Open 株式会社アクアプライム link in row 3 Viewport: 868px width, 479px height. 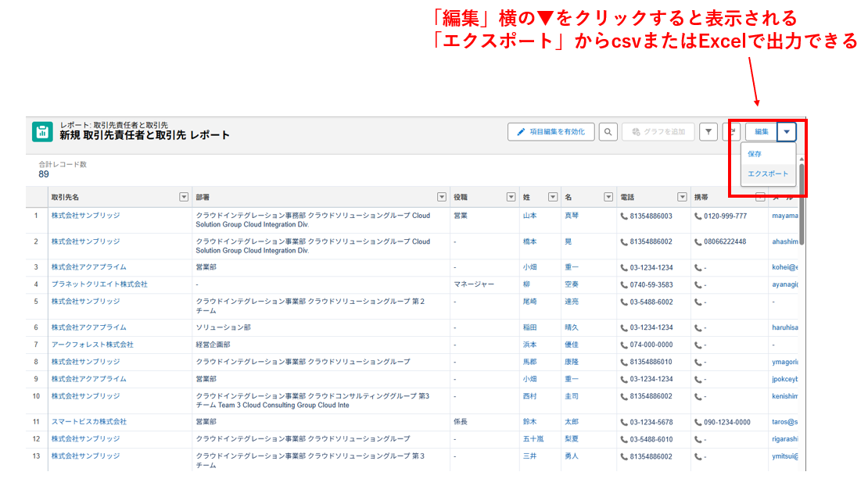tap(88, 267)
